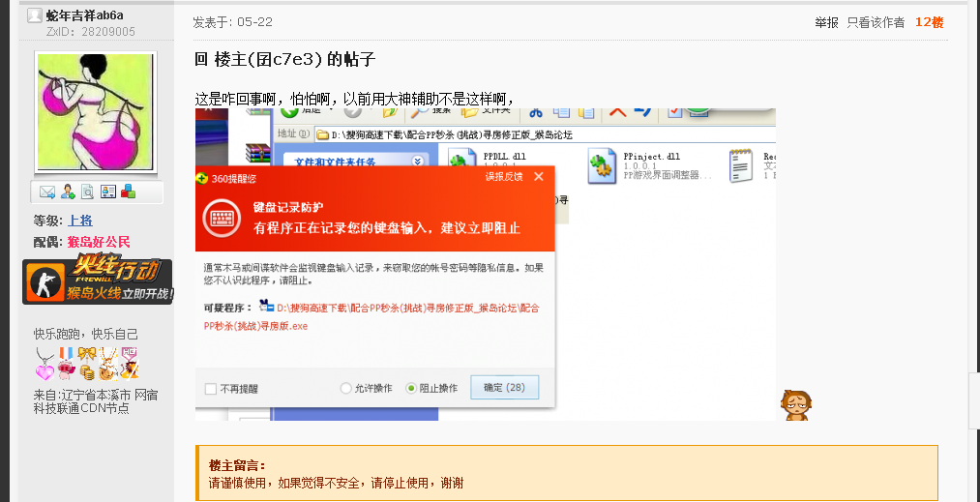The width and height of the screenshot is (980, 502).
Task: Click the 火线行动 game banner
Action: [98, 280]
